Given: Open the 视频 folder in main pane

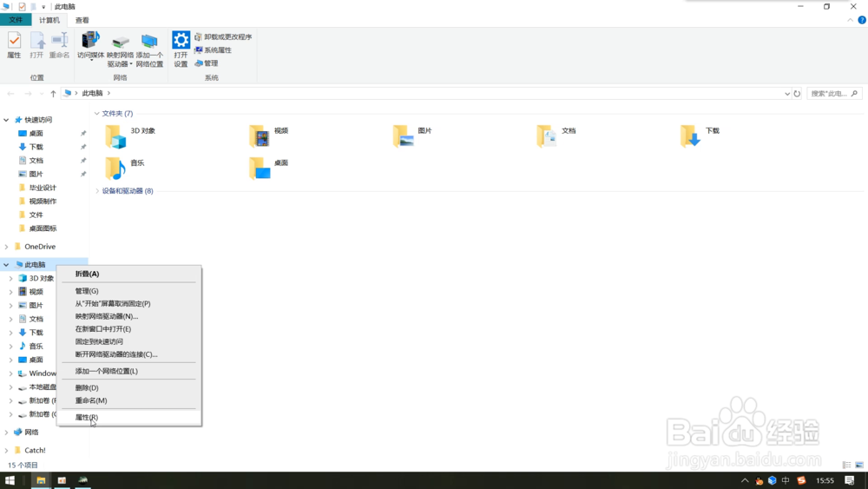Looking at the screenshot, I should click(x=259, y=136).
